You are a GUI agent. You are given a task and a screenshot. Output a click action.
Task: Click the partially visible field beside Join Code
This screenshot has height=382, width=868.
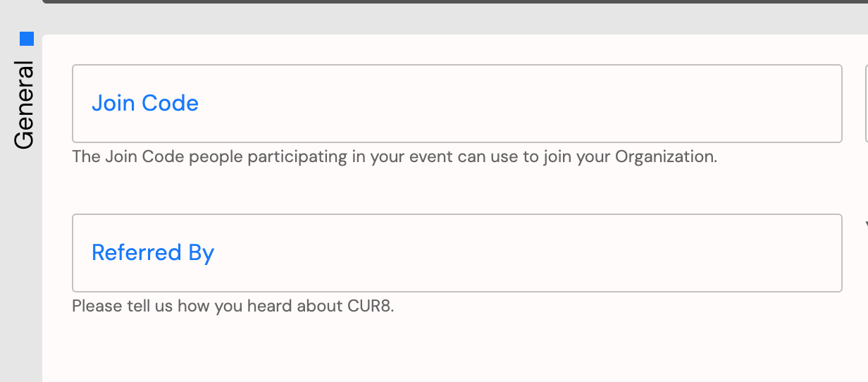tap(866, 104)
